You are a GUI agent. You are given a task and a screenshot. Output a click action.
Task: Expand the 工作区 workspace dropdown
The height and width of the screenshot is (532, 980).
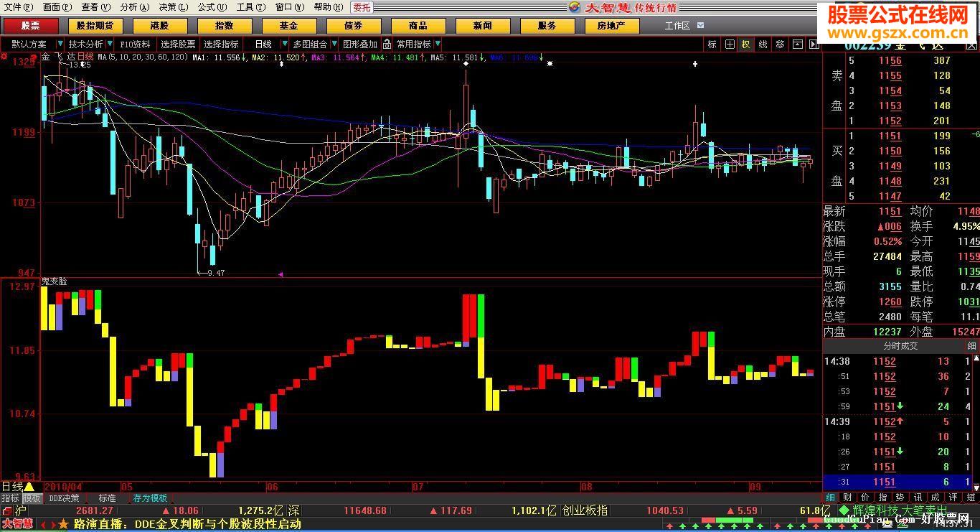point(700,26)
